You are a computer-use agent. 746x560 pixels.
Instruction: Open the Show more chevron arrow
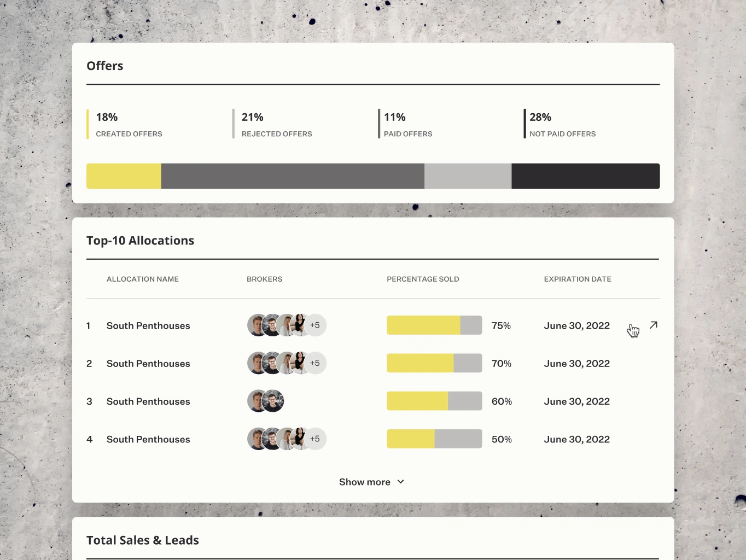pyautogui.click(x=400, y=482)
